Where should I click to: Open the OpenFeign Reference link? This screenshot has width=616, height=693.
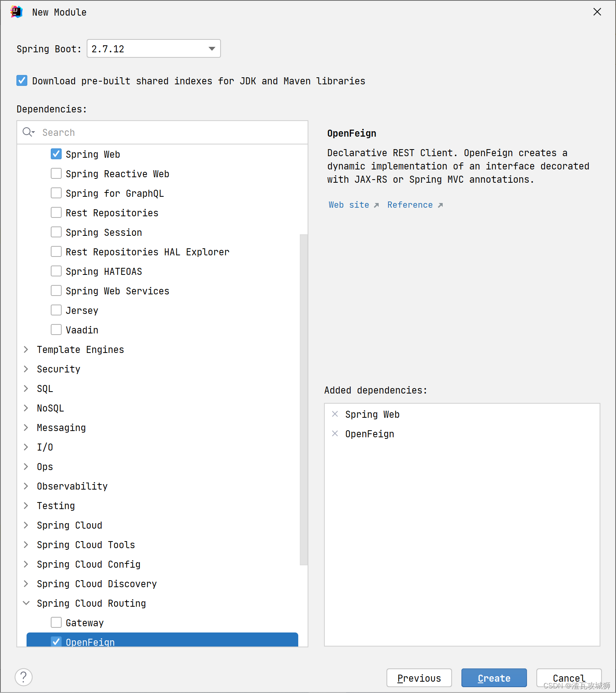tap(415, 205)
